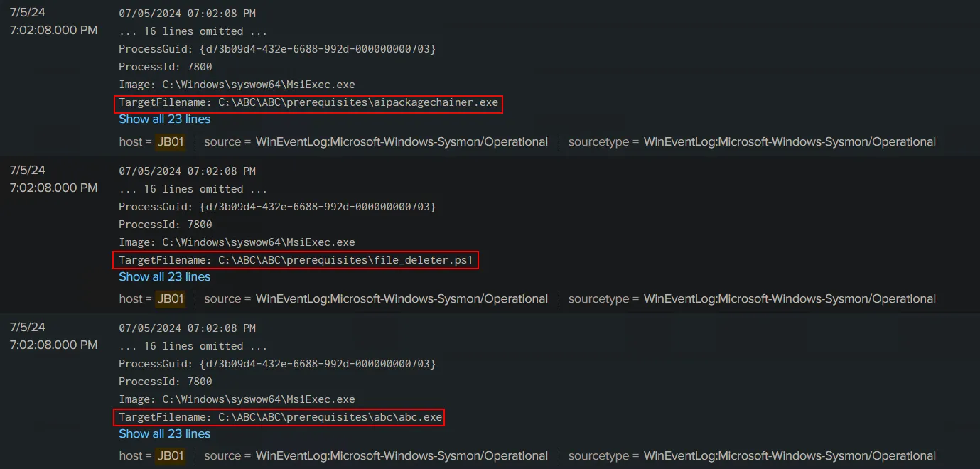Viewport: 980px width, 469px height.
Task: Show all 23 lines of the third event
Action: [164, 433]
